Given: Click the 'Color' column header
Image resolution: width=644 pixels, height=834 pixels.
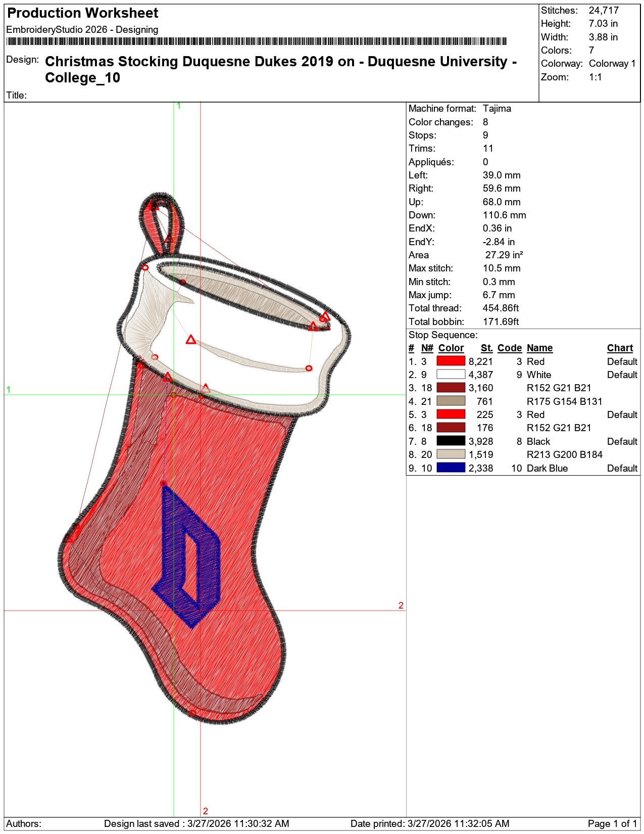Looking at the screenshot, I should (451, 348).
